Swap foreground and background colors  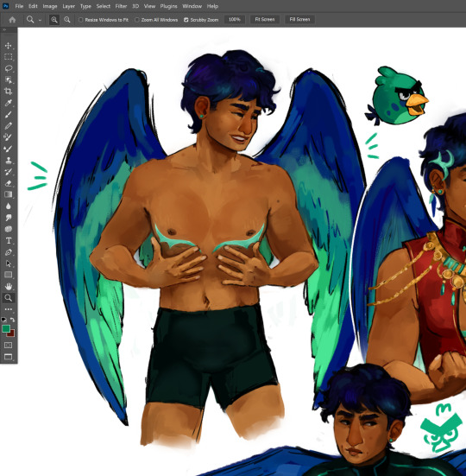point(12,320)
